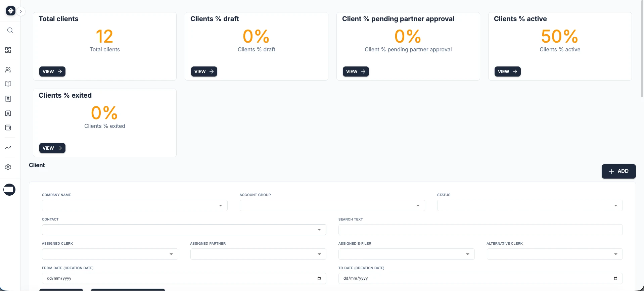The height and width of the screenshot is (291, 644).
Task: Click the Add client button
Action: 618,171
